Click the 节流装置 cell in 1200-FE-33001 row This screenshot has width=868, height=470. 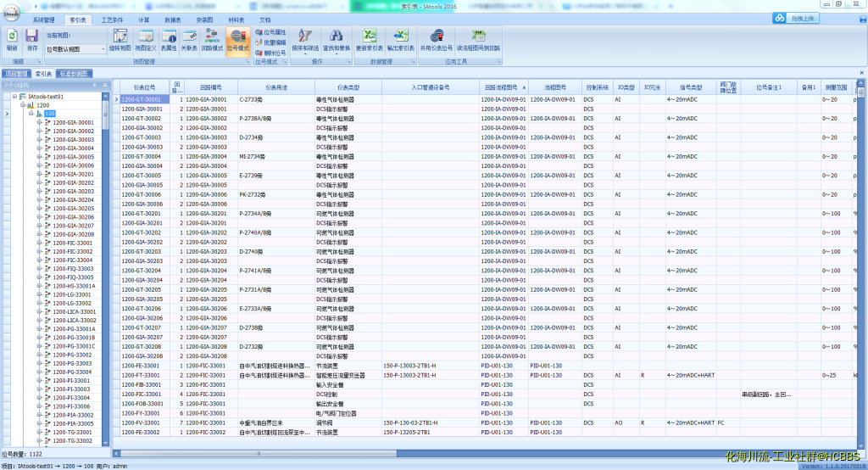coord(348,366)
